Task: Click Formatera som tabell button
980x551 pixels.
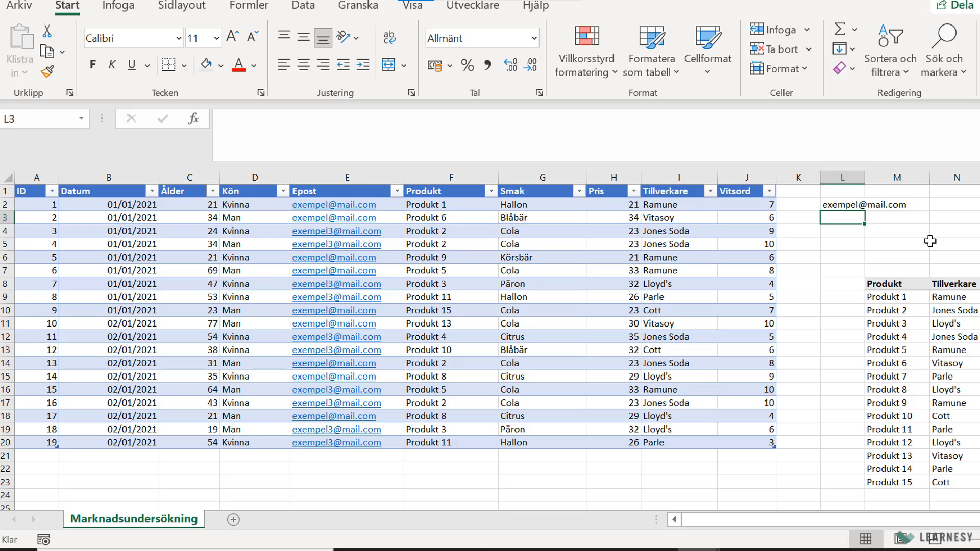Action: click(x=652, y=51)
